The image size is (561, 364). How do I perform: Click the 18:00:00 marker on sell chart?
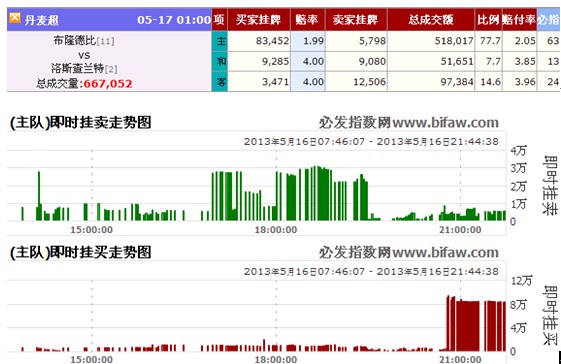point(276,229)
